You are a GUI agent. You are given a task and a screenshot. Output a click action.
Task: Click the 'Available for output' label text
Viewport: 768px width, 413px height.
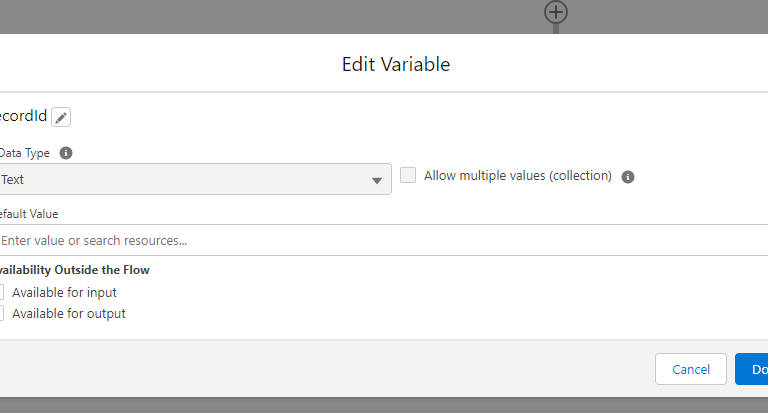69,313
